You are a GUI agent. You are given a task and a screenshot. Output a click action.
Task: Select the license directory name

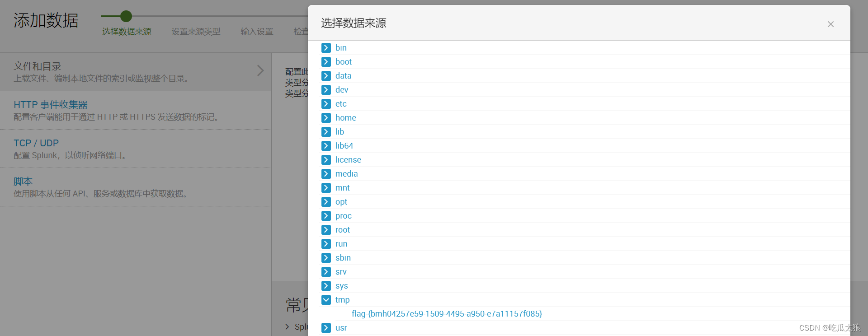point(348,160)
